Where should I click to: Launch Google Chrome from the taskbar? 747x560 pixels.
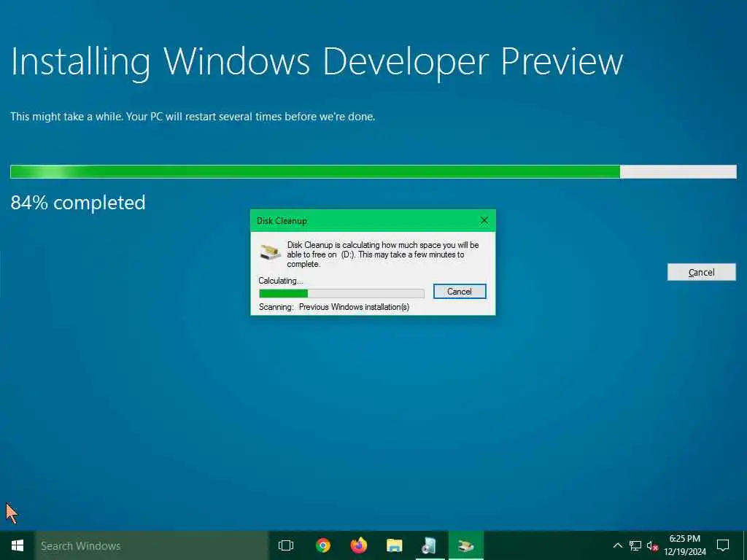pos(323,545)
